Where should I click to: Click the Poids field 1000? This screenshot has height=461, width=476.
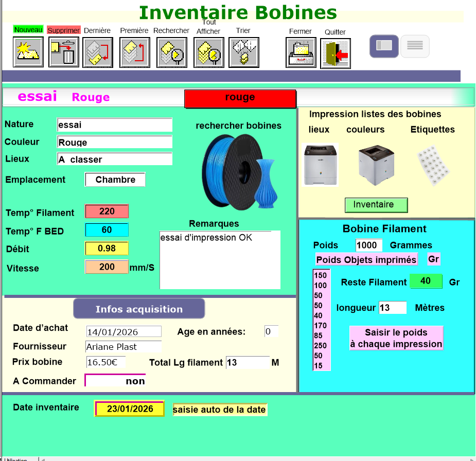coord(369,245)
